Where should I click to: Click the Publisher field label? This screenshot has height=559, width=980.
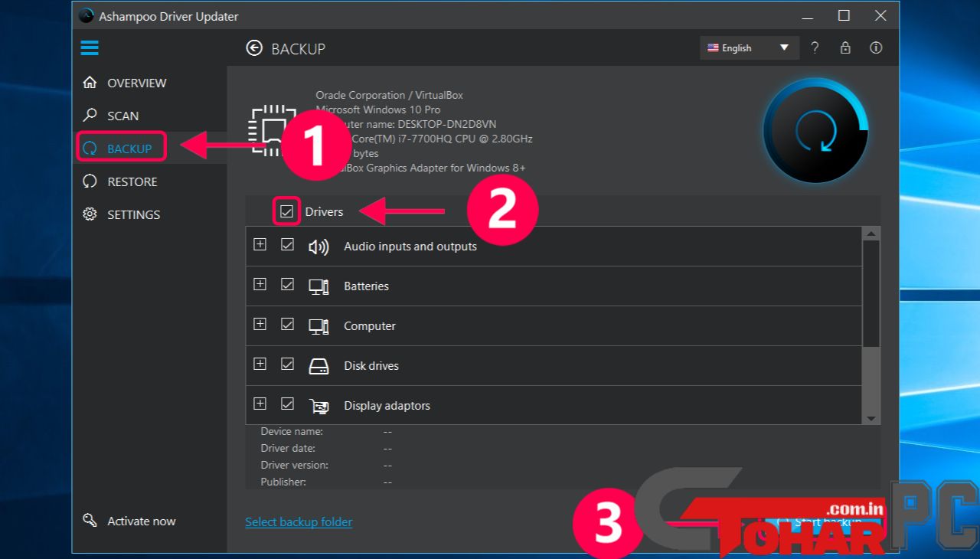(283, 482)
